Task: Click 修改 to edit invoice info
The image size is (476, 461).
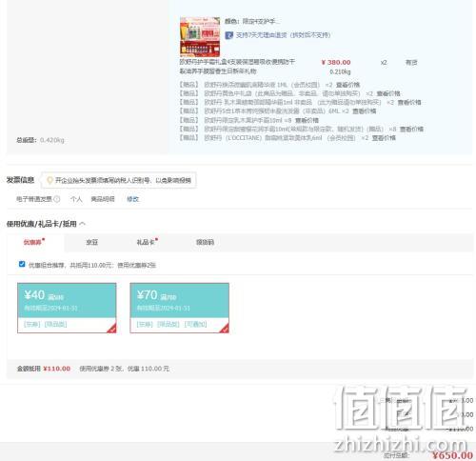Action: click(x=132, y=199)
